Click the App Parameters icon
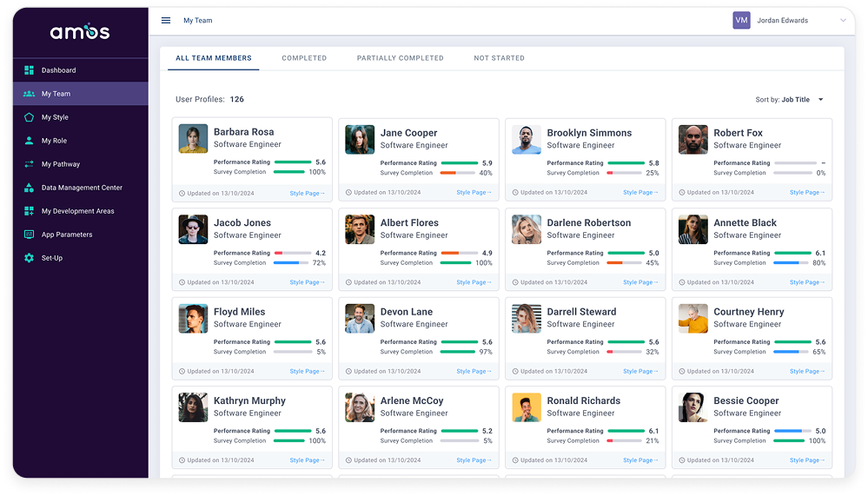The width and height of the screenshot is (868, 496). [29, 235]
